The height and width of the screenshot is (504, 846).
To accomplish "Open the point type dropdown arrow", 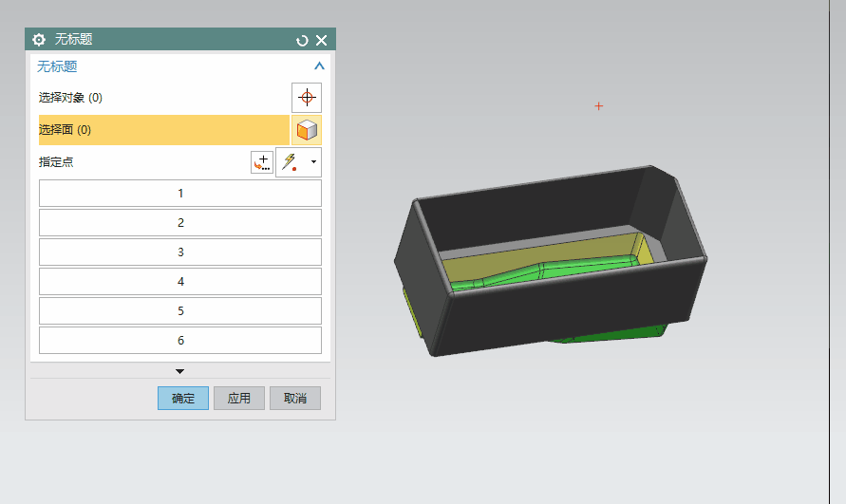I will pyautogui.click(x=313, y=162).
